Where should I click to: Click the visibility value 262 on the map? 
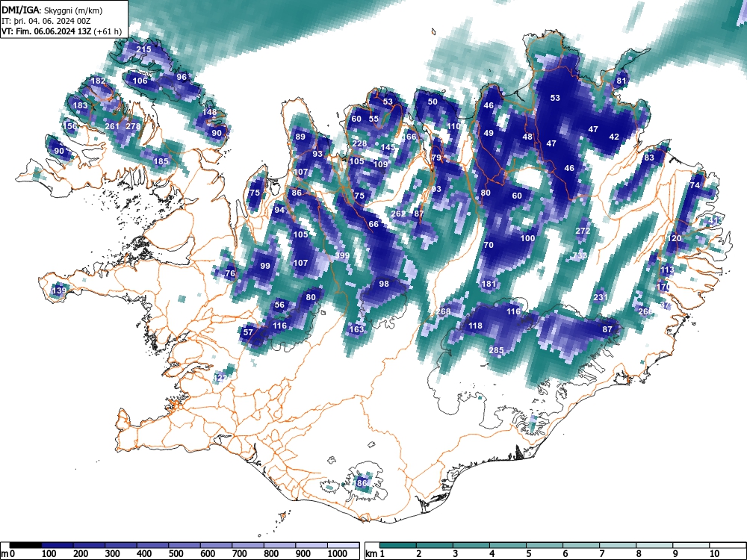pyautogui.click(x=398, y=214)
